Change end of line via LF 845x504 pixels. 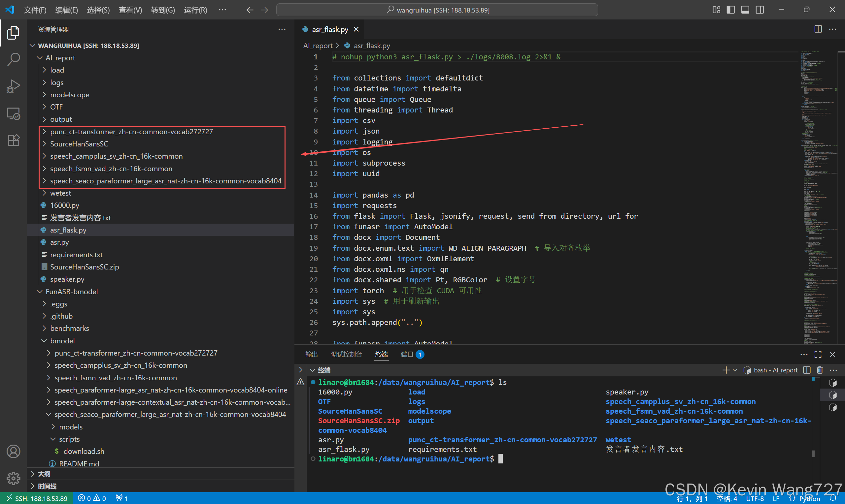[x=776, y=498]
